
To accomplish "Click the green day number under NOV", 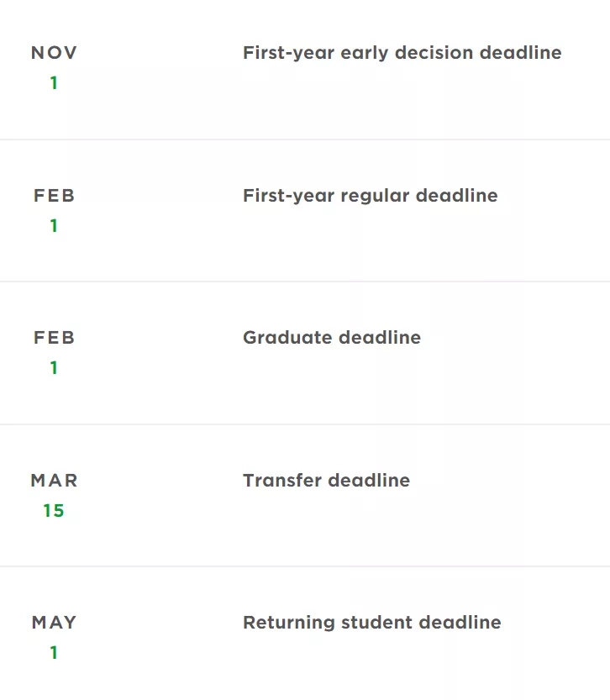I will pos(54,83).
